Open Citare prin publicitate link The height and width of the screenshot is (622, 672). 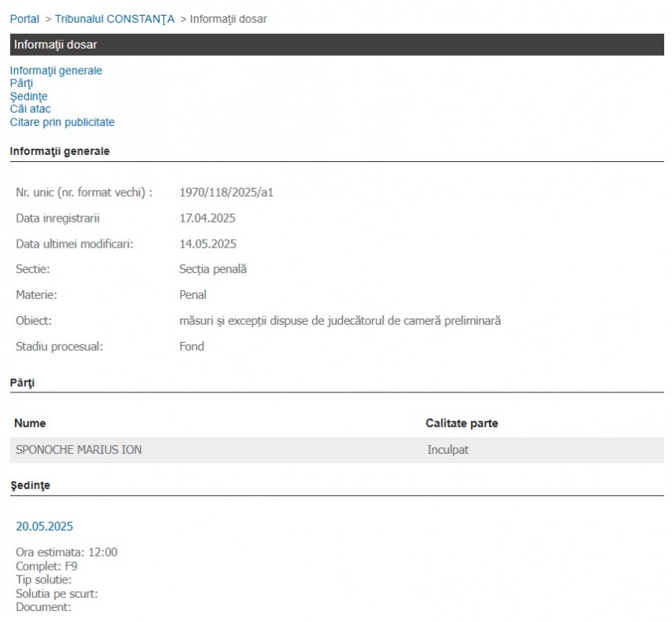pos(62,122)
